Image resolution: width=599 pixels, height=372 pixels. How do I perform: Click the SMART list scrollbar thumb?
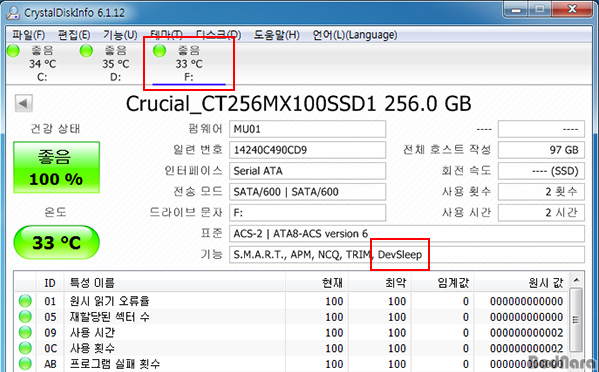click(576, 319)
